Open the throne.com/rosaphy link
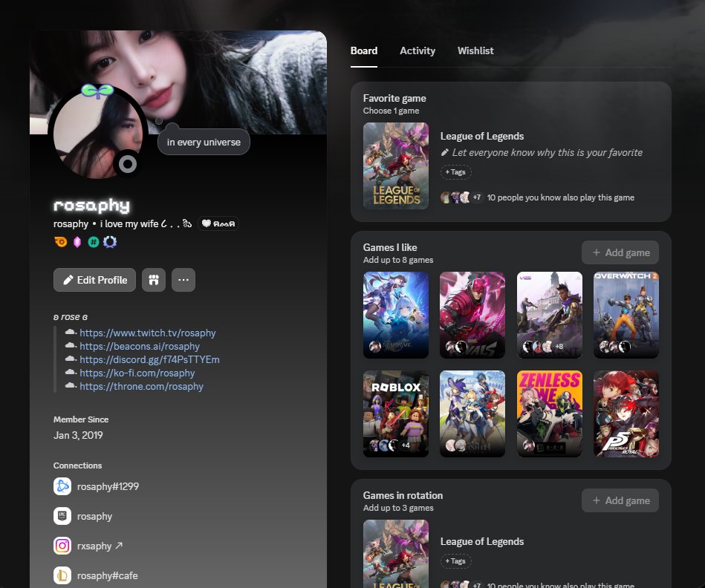Viewport: 705px width, 588px height. [141, 386]
